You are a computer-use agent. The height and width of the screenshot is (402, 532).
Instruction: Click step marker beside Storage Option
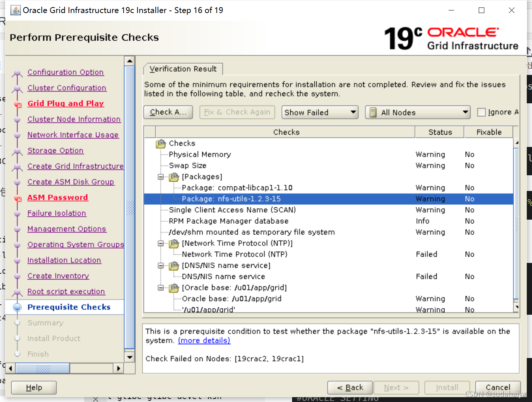pyautogui.click(x=17, y=151)
